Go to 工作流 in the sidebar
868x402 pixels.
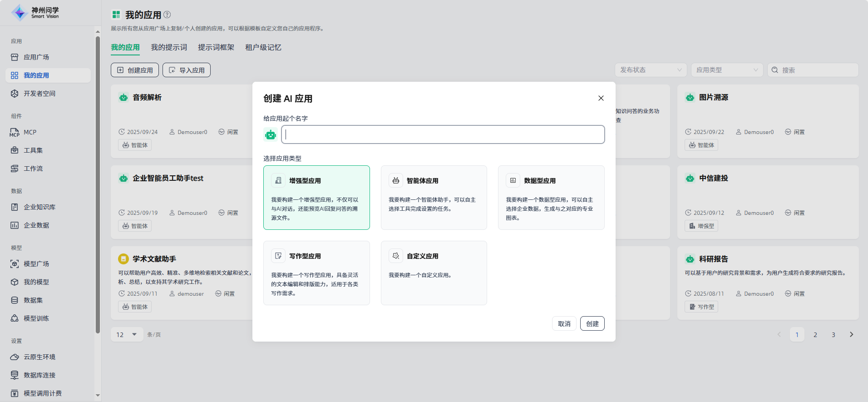pos(33,169)
